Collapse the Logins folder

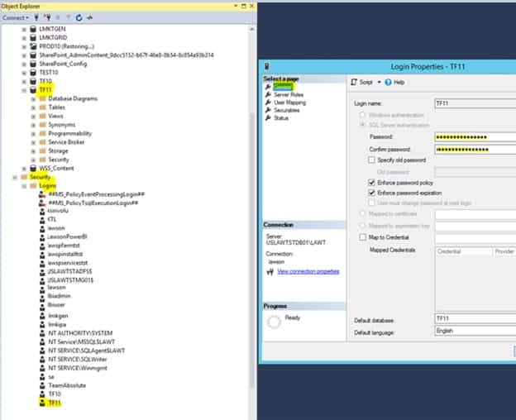click(24, 186)
